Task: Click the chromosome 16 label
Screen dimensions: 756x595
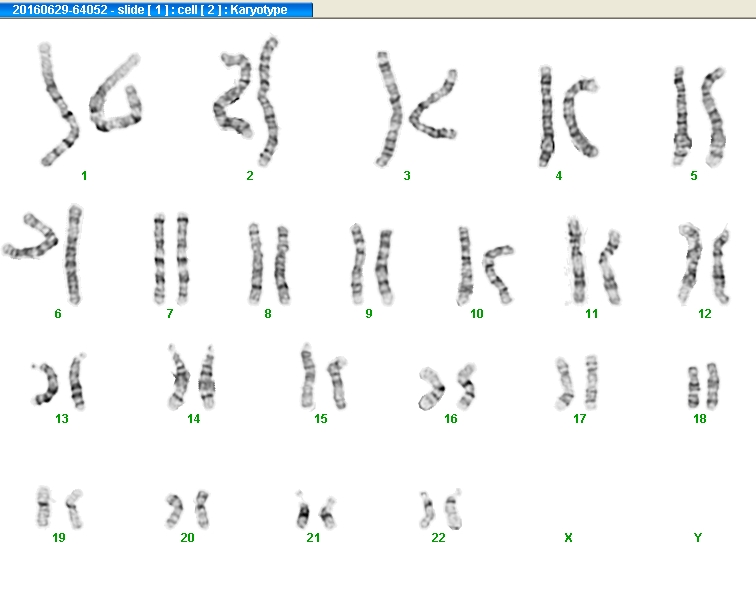Action: (451, 419)
